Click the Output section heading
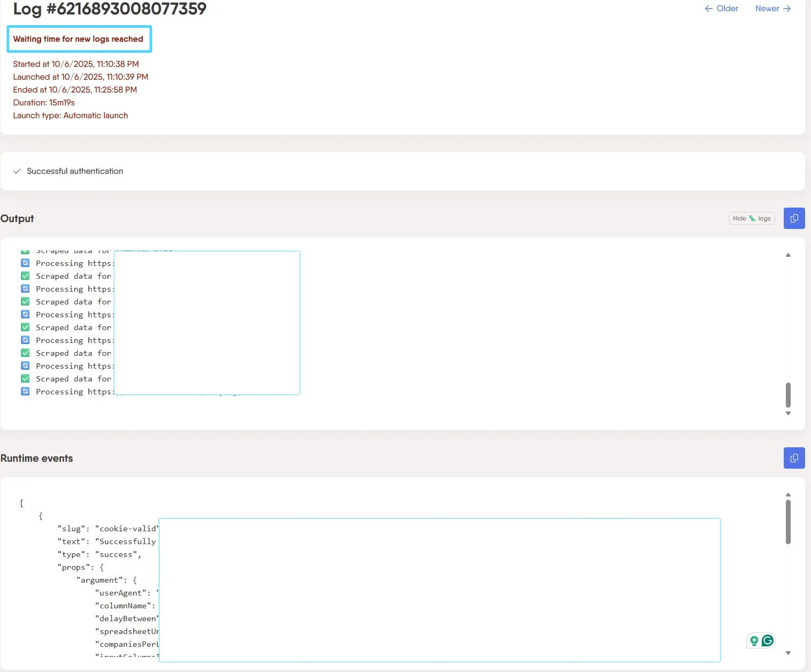This screenshot has height=672, width=811. pos(17,218)
